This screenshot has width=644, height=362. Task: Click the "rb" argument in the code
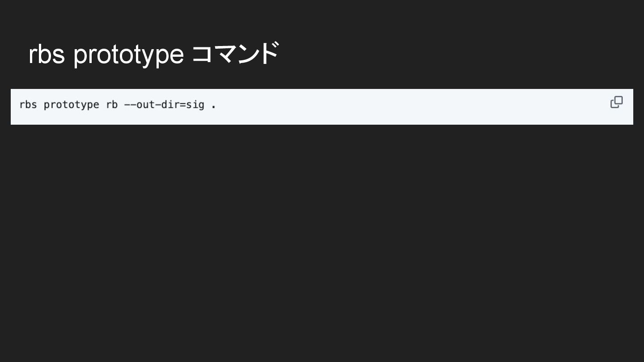[112, 105]
